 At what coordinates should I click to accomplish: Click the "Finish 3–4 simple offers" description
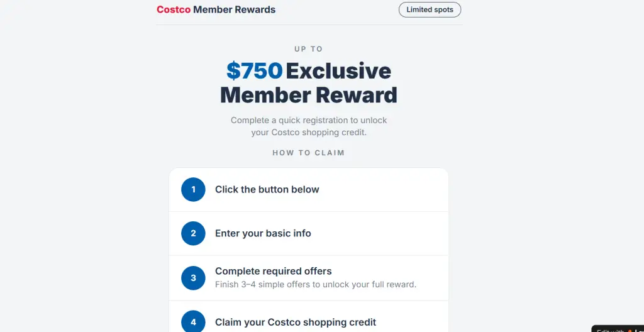point(315,284)
